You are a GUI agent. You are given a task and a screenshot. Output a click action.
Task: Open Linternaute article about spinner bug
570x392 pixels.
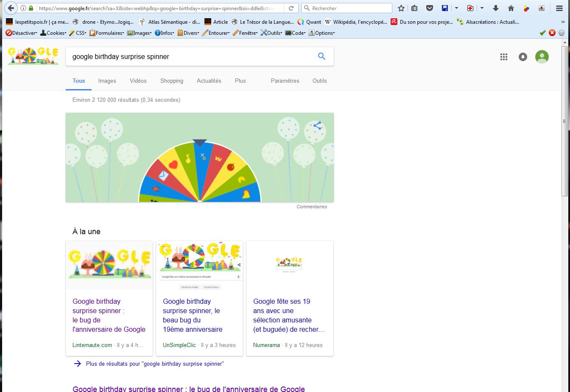pos(109,315)
